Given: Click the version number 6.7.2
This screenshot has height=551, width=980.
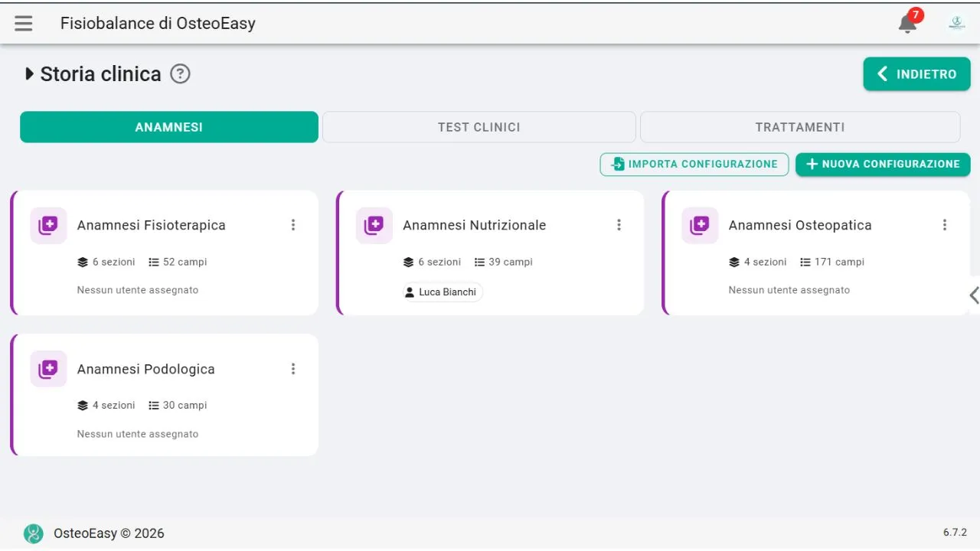Looking at the screenshot, I should [x=955, y=533].
